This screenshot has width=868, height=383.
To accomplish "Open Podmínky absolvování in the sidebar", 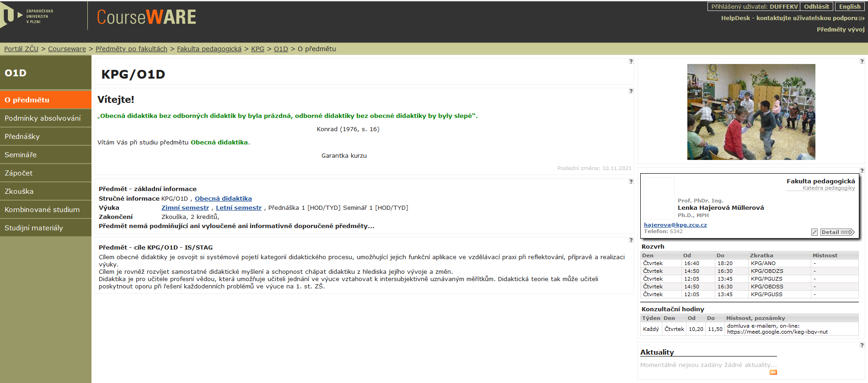I will point(46,118).
